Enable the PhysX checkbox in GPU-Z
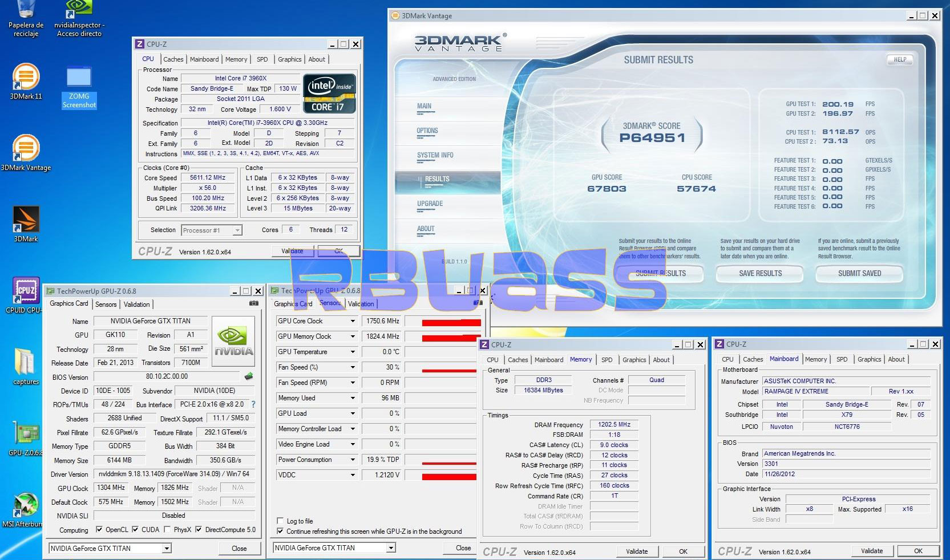 pos(167,529)
